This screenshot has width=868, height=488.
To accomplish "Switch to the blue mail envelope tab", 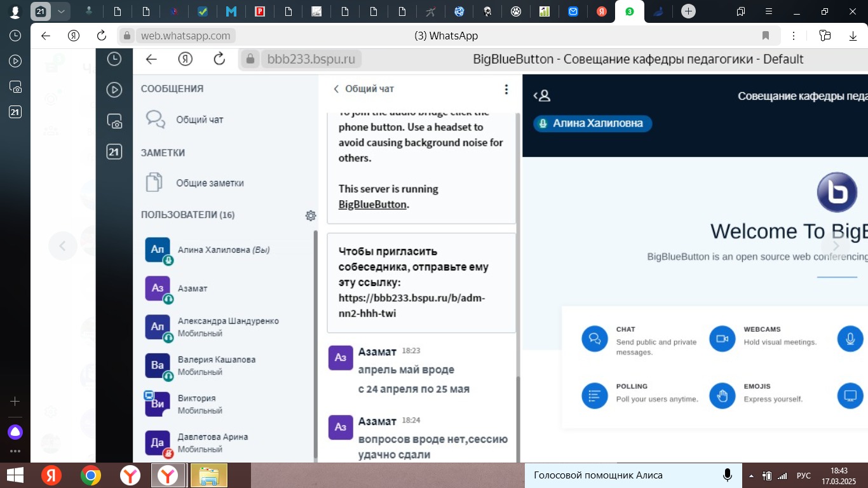I will (573, 11).
